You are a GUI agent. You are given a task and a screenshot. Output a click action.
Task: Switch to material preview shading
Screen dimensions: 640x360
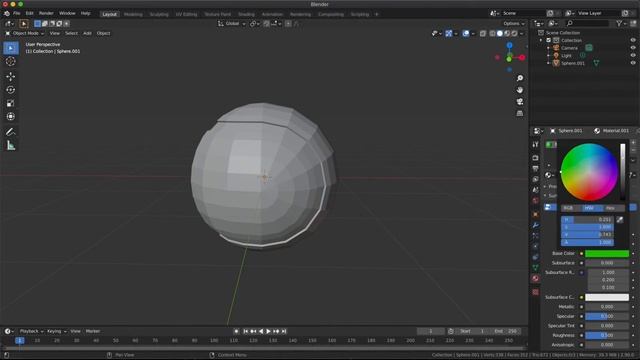(507, 33)
